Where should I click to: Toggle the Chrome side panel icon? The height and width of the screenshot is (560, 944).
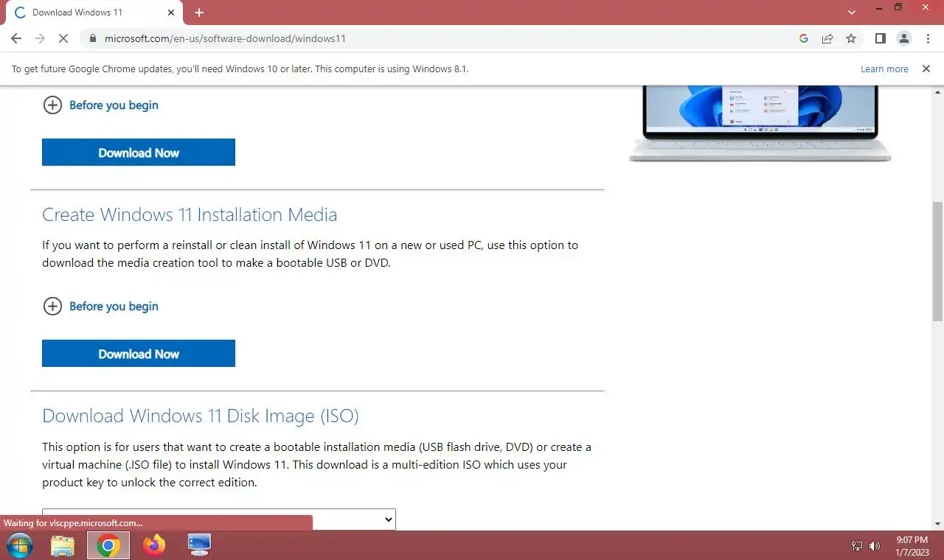[x=880, y=38]
